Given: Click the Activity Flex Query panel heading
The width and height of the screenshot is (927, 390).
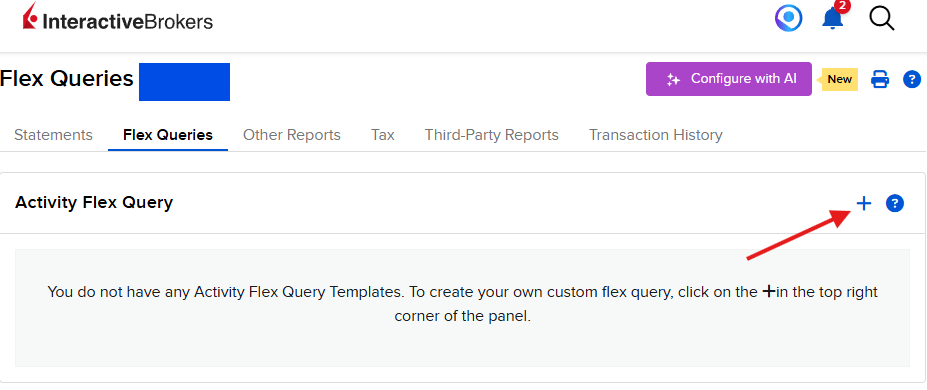Looking at the screenshot, I should click(94, 203).
